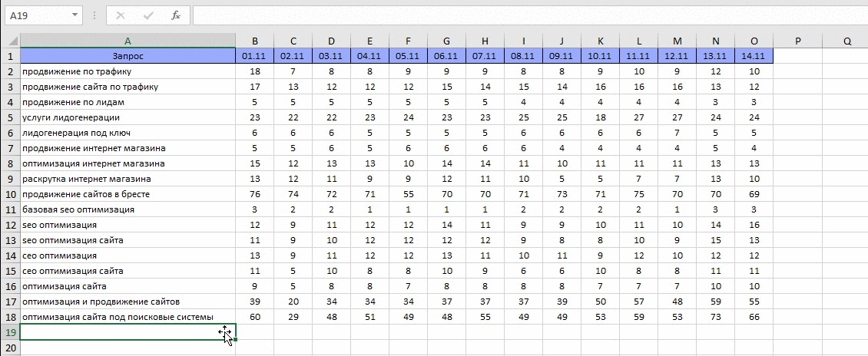The image size is (868, 356).
Task: Click the fill handle of cell A19
Action: coord(236,339)
